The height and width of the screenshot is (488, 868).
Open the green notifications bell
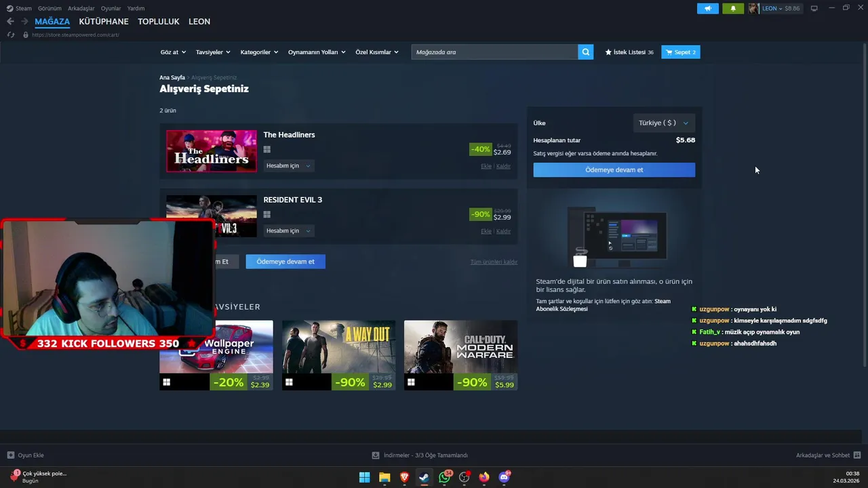pyautogui.click(x=733, y=9)
